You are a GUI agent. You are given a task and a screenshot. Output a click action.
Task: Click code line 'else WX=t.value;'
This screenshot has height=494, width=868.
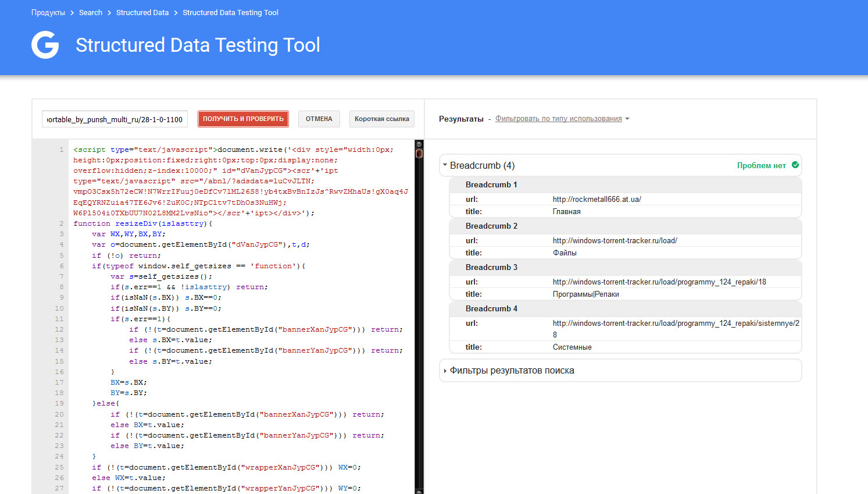click(128, 478)
